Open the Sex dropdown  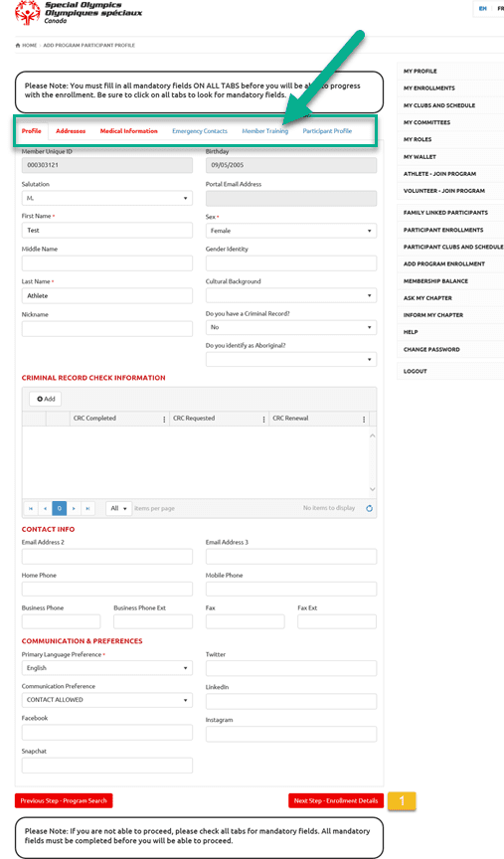point(291,231)
